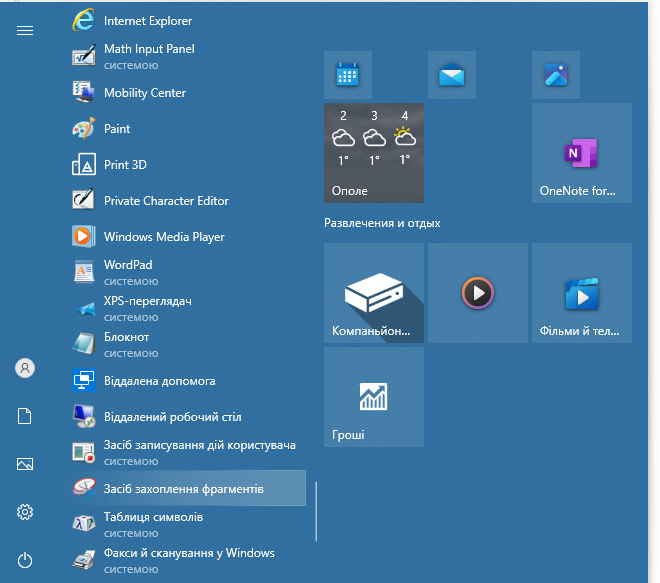Launch Print 3D app
The width and height of the screenshot is (660, 583).
tap(125, 165)
